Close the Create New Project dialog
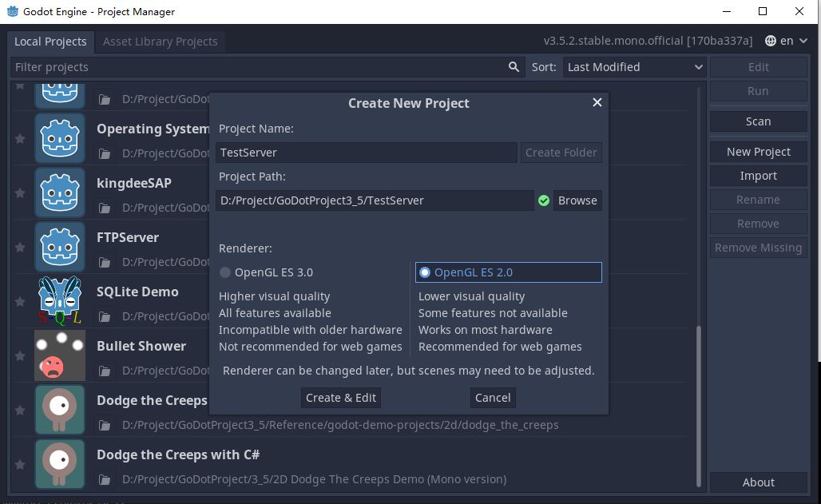Screen dimensions: 821x504 tap(597, 102)
